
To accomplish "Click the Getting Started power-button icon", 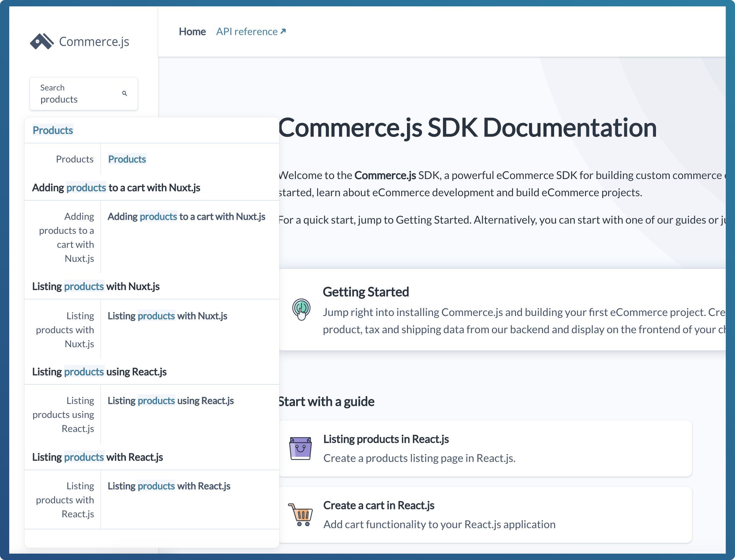I will click(x=301, y=309).
